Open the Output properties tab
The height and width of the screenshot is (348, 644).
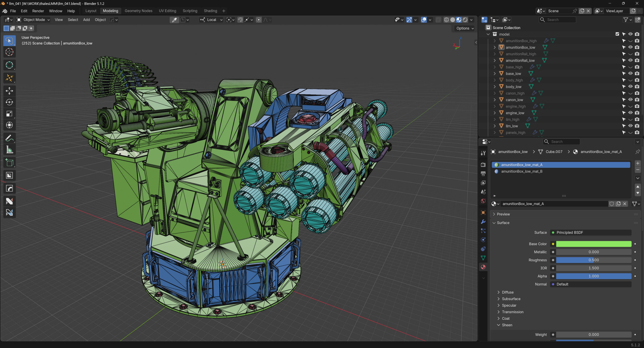click(483, 173)
